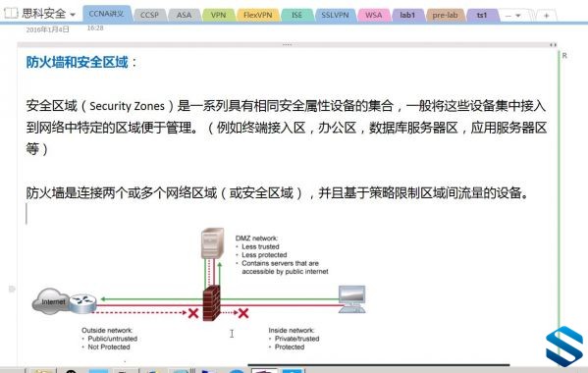Screen dimensions: 588x373
Task: Switch to the CCNA讲义 section tab
Action: [106, 14]
